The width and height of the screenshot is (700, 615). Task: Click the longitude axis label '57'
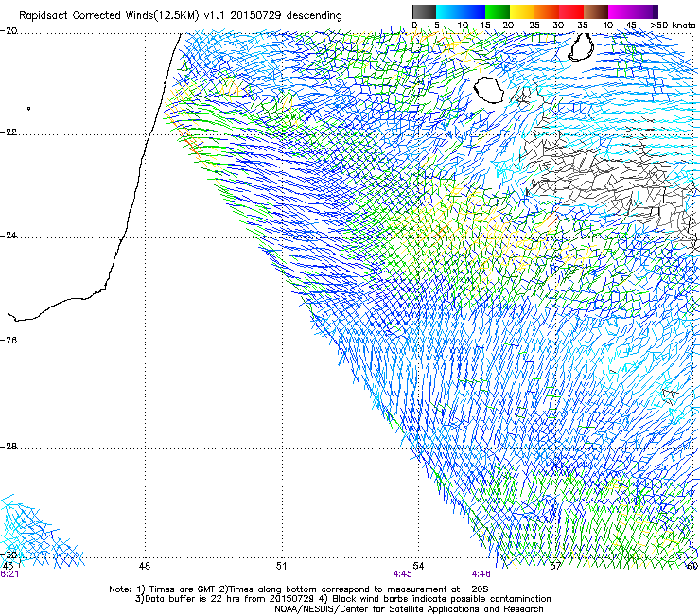coord(555,566)
